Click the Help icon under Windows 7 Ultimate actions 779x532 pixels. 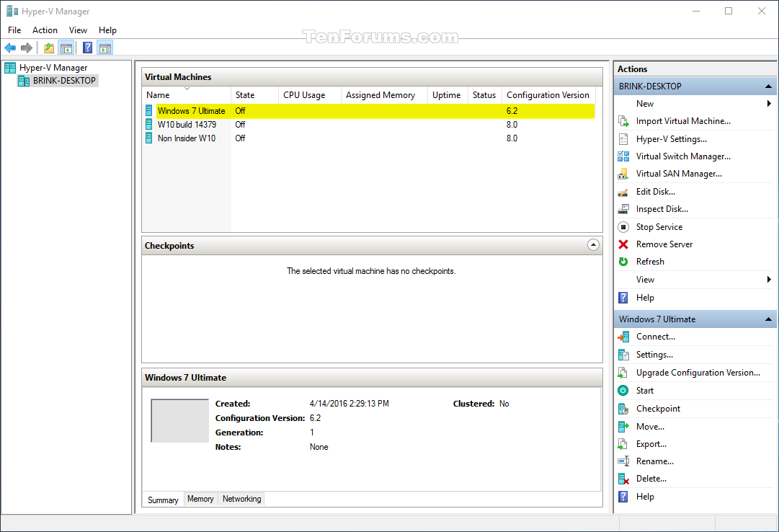coord(623,497)
